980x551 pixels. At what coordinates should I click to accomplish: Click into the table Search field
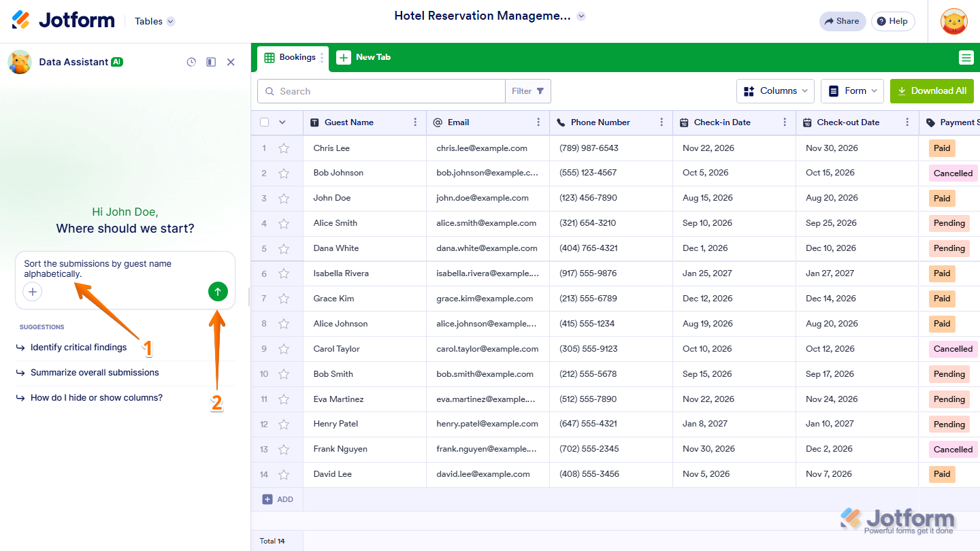[x=381, y=91]
